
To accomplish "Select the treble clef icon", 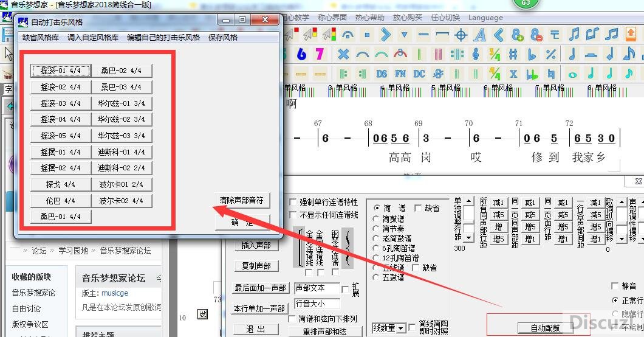I will click(x=476, y=54).
